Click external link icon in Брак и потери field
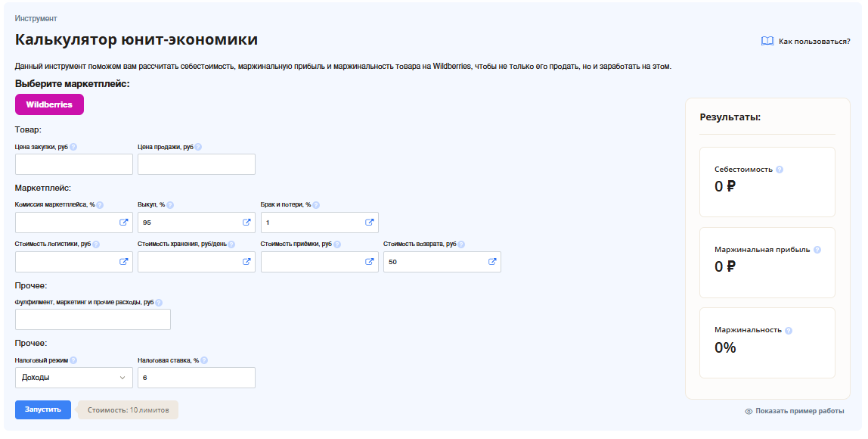This screenshot has height=439, width=868. 370,223
